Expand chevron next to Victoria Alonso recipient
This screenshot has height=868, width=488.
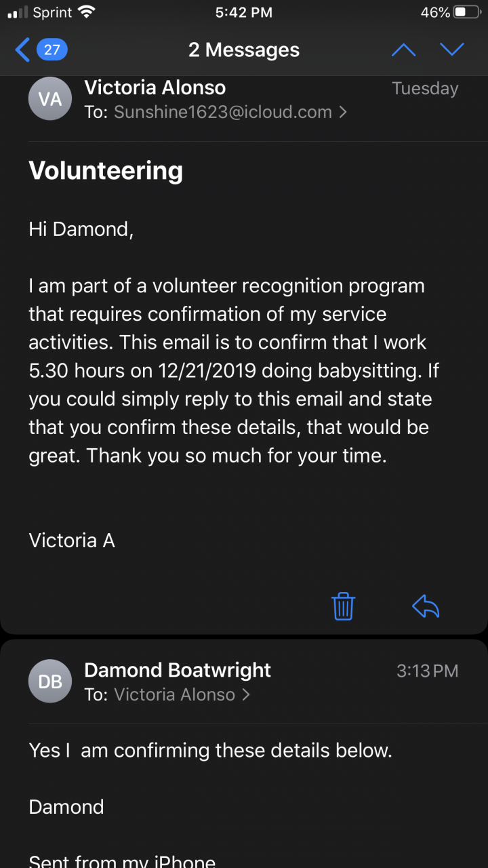[246, 694]
